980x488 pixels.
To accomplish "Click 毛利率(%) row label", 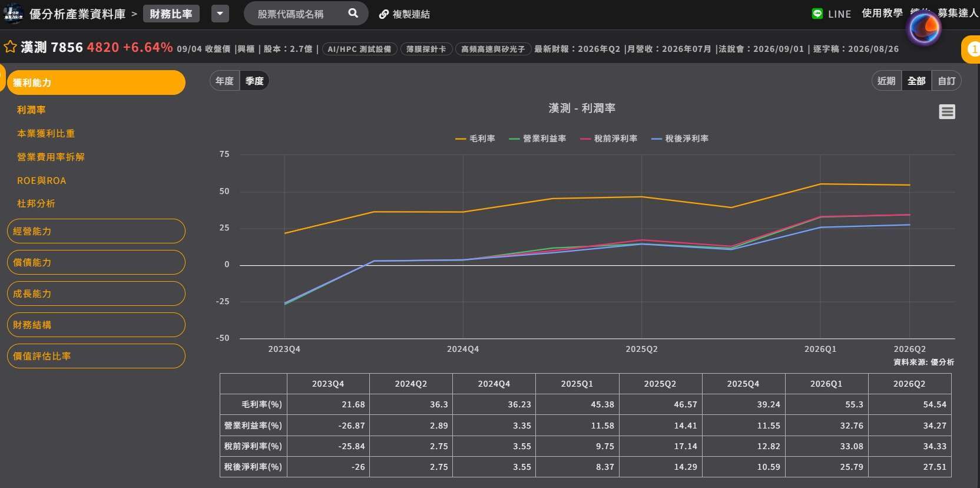I will click(x=253, y=404).
